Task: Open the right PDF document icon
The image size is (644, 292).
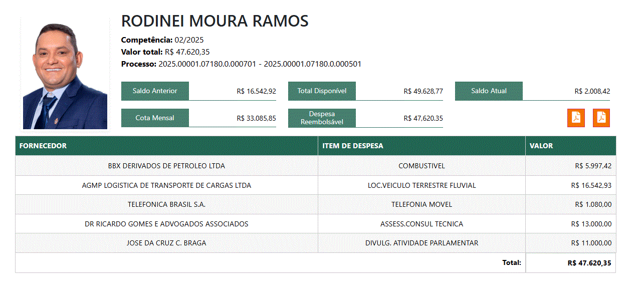Action: 601,118
